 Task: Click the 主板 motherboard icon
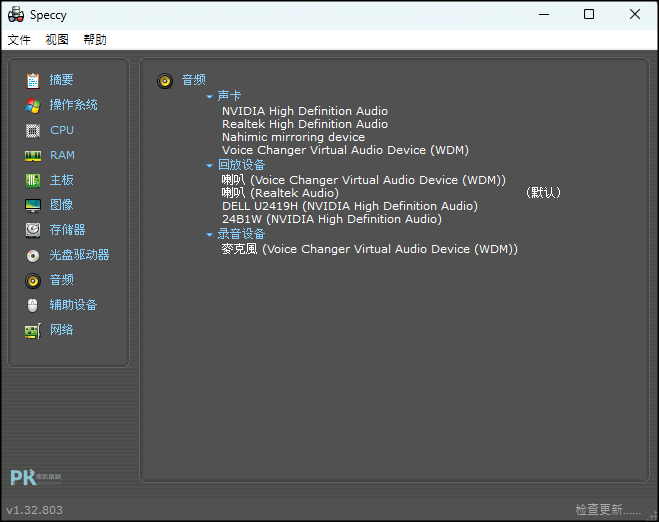coord(33,181)
